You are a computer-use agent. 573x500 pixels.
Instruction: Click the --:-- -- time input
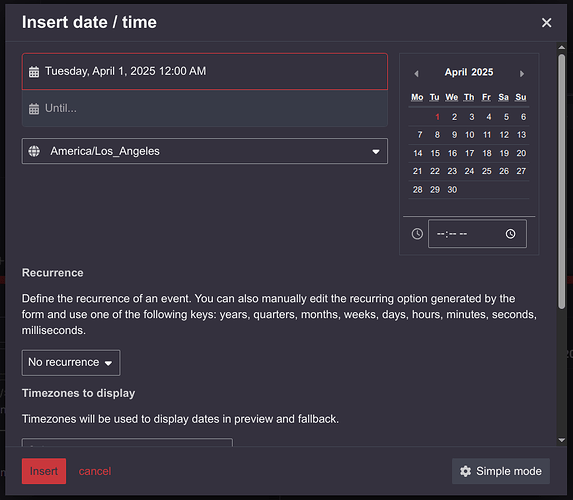pos(477,234)
